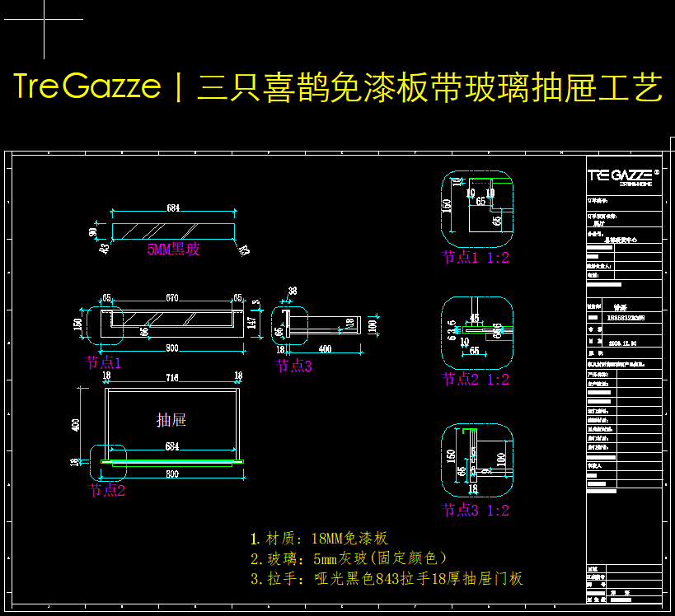Click the yellow title 三只喜鹊免漆板带玻璃抽屉工艺

pos(429,87)
